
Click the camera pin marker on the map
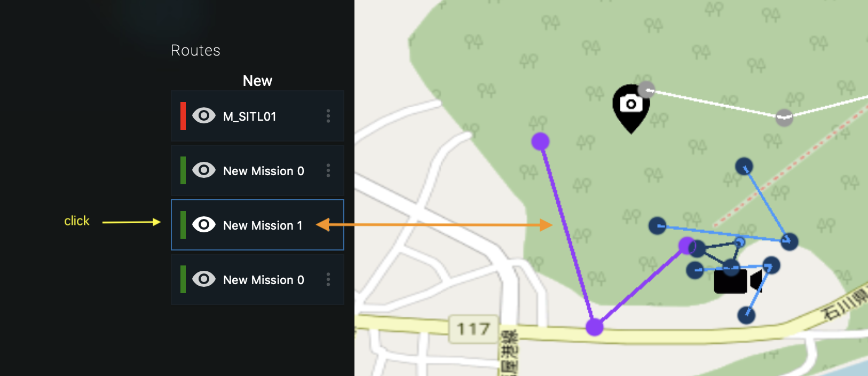(630, 105)
